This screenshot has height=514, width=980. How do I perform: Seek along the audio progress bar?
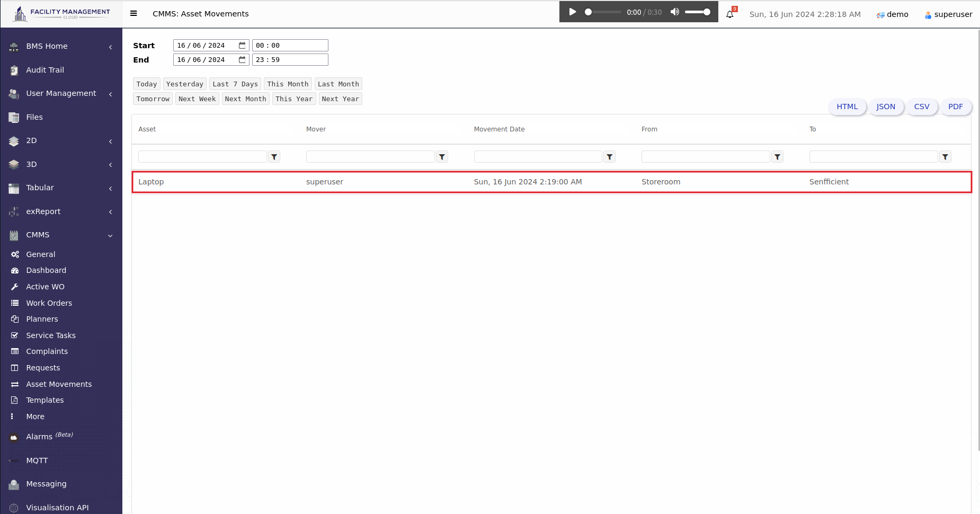(603, 12)
